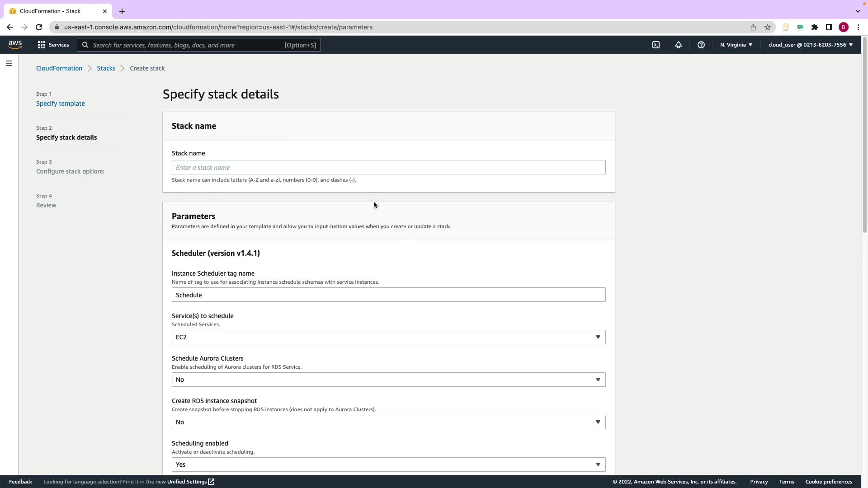Open the Schedule Aurora Clusters dropdown
The height and width of the screenshot is (488, 868).
[388, 380]
